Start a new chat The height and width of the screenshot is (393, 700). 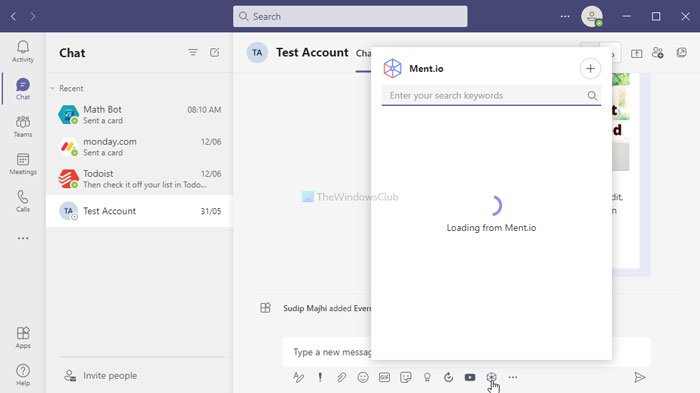215,53
